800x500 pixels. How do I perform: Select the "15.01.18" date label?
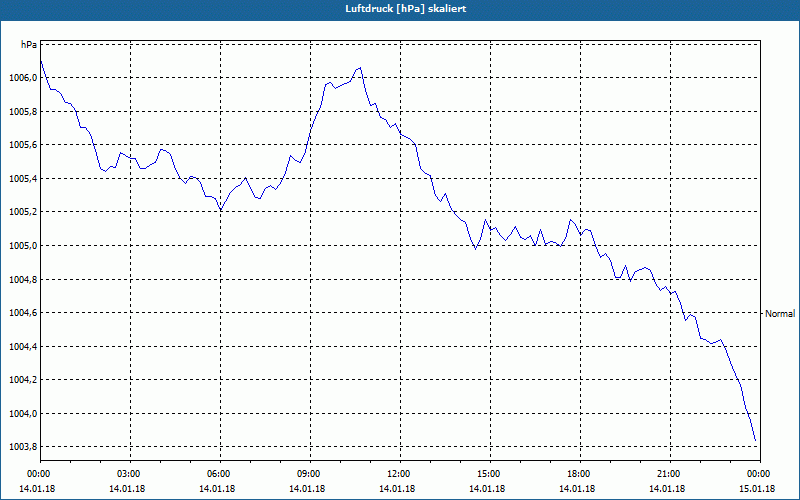click(x=757, y=489)
